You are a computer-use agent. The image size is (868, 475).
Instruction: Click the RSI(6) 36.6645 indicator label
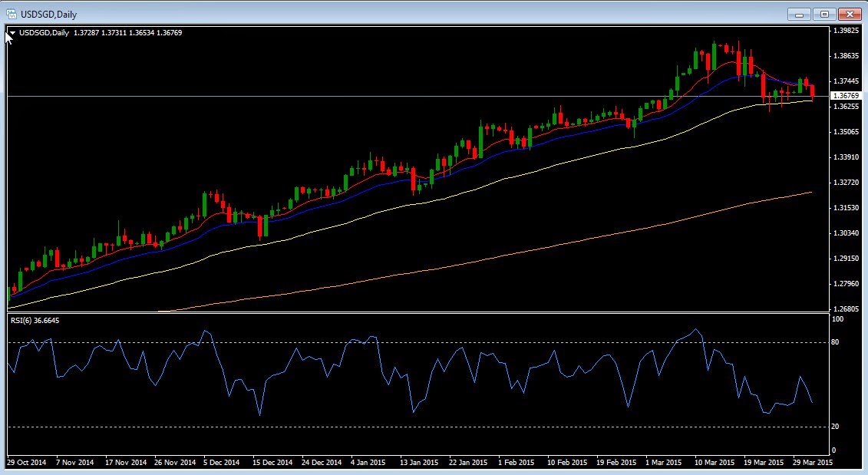coord(35,321)
